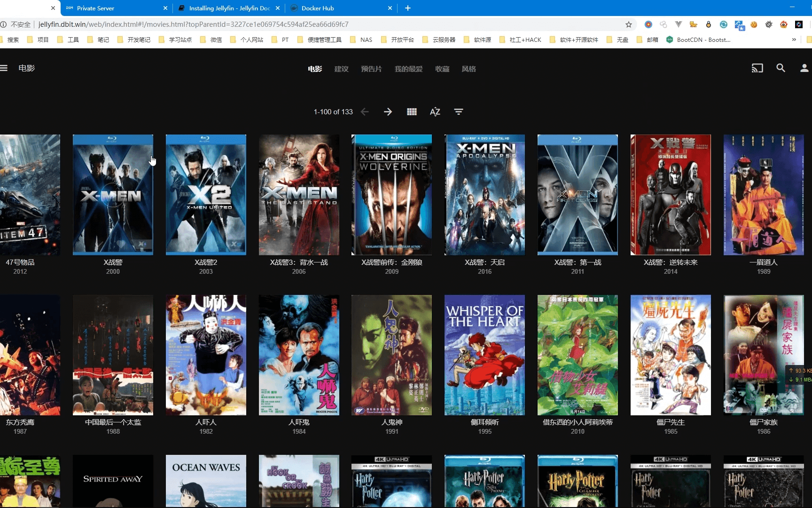Open the 僵尸家族 movie poster

764,355
